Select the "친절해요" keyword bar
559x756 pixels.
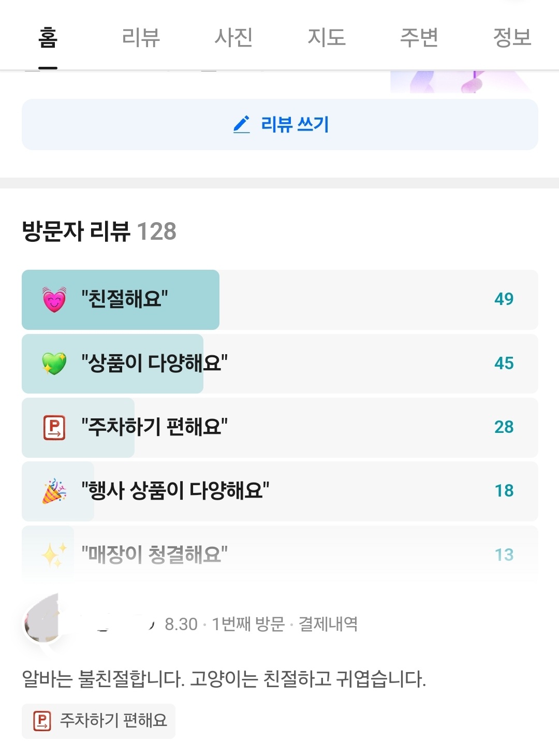click(x=279, y=299)
